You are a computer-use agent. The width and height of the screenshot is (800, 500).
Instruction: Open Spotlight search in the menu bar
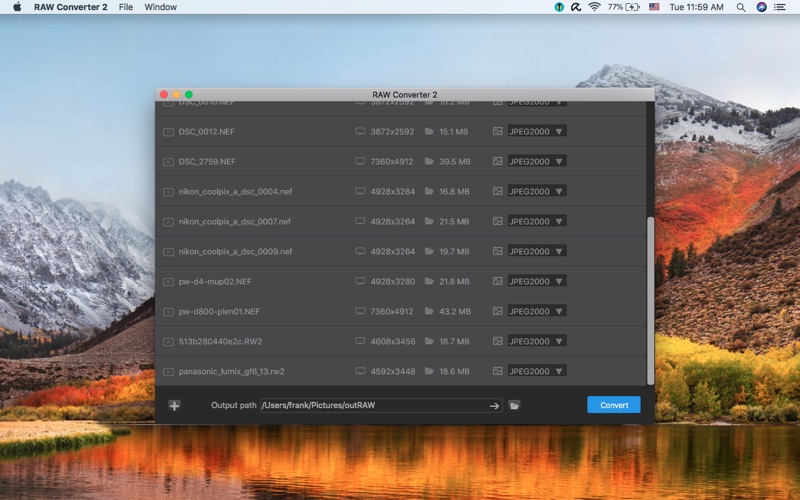741,7
